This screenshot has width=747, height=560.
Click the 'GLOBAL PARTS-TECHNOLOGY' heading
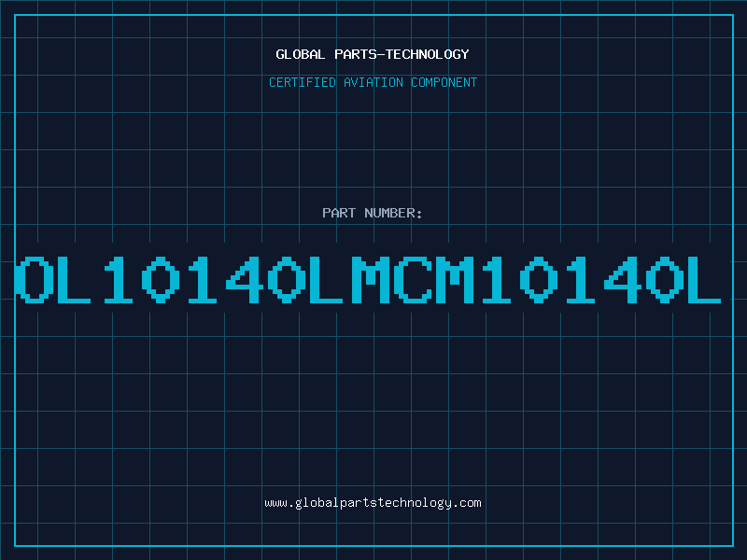pyautogui.click(x=373, y=54)
